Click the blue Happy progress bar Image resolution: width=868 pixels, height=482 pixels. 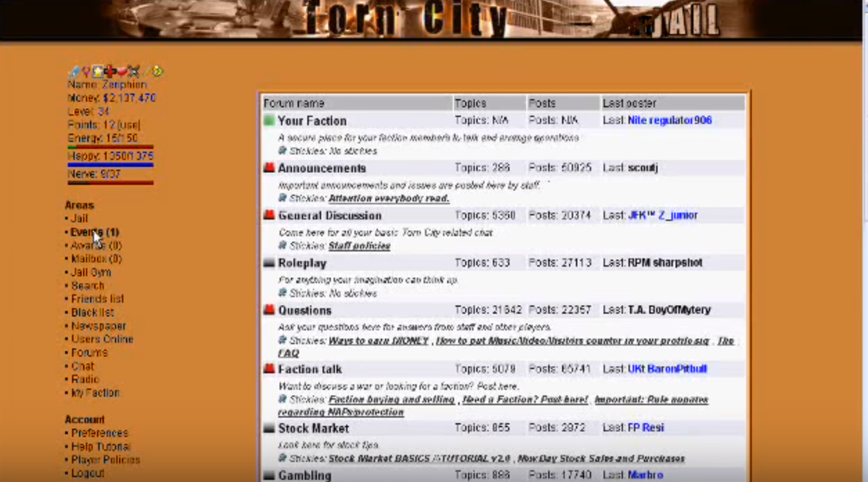(110, 165)
